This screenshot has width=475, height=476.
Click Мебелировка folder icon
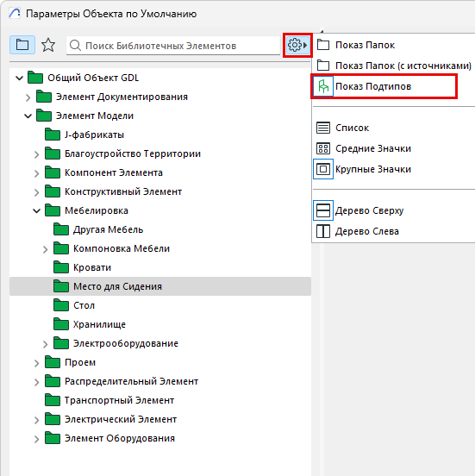coord(53,210)
